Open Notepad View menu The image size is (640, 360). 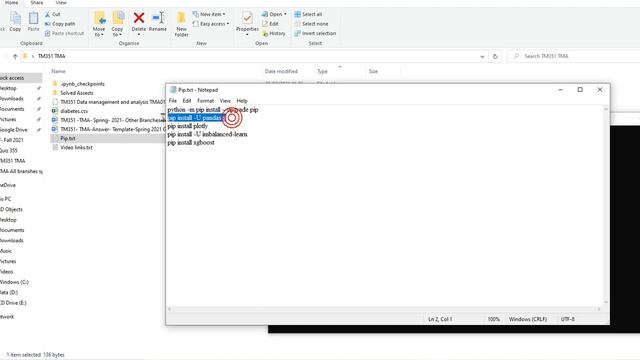pos(225,100)
